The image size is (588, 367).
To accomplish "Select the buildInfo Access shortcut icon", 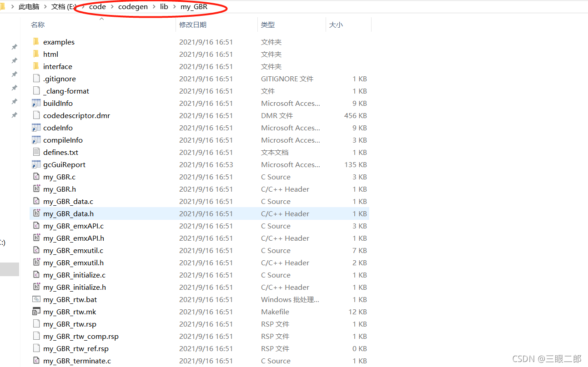I will [36, 103].
